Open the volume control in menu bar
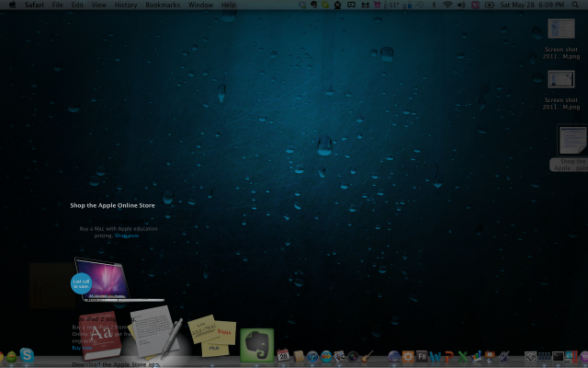Screen dimensions: 588x368 point(461,5)
